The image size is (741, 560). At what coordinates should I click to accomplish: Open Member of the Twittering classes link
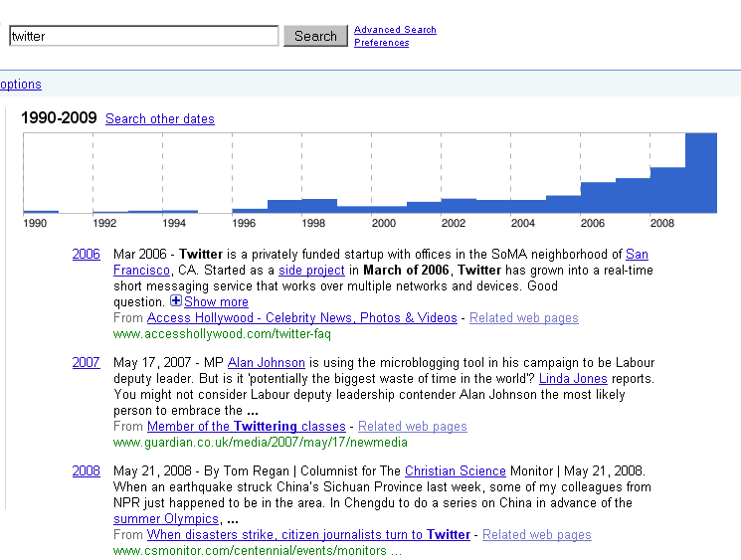[247, 427]
